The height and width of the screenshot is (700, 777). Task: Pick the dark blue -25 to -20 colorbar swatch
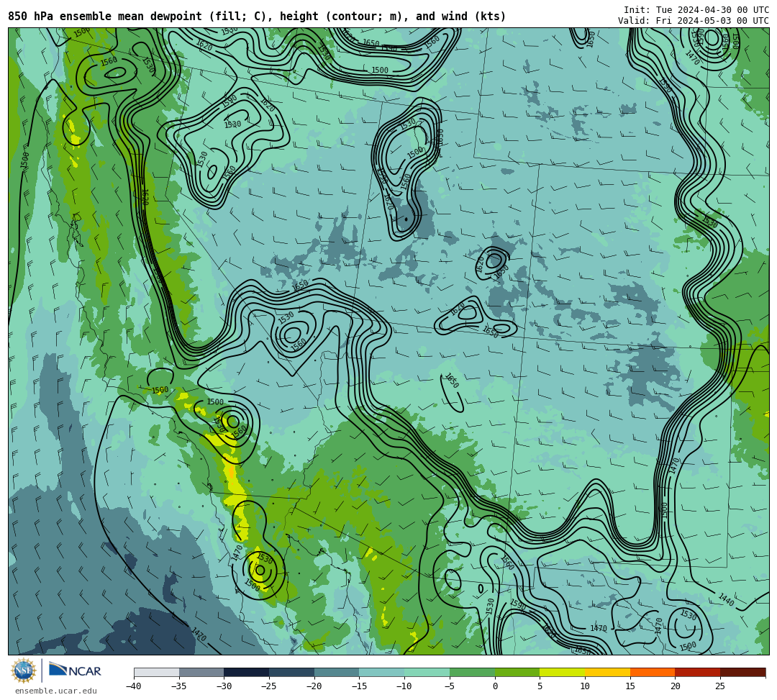[x=292, y=672]
